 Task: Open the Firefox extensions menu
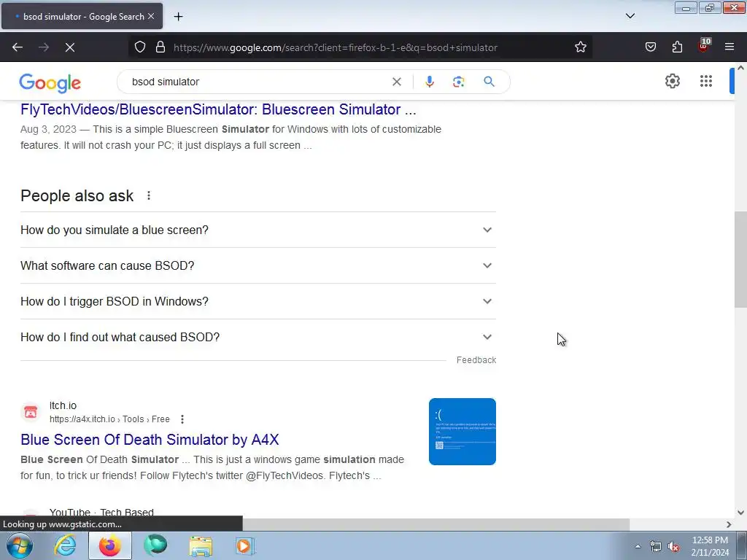[677, 47]
